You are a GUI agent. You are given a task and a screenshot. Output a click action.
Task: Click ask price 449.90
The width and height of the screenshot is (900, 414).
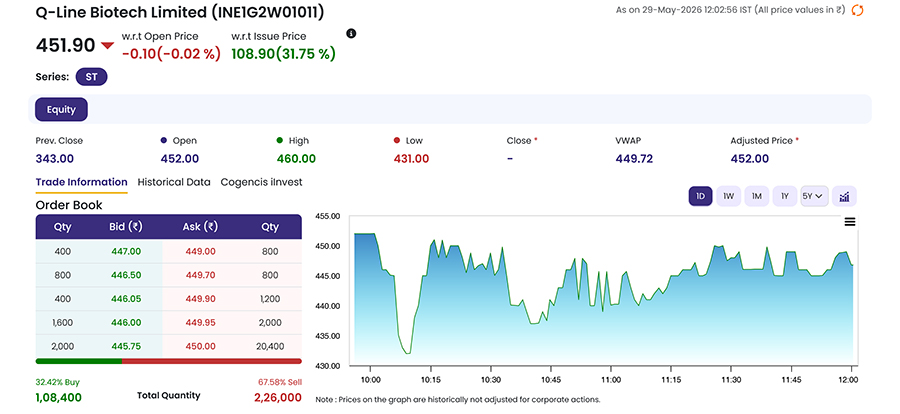[x=200, y=299]
